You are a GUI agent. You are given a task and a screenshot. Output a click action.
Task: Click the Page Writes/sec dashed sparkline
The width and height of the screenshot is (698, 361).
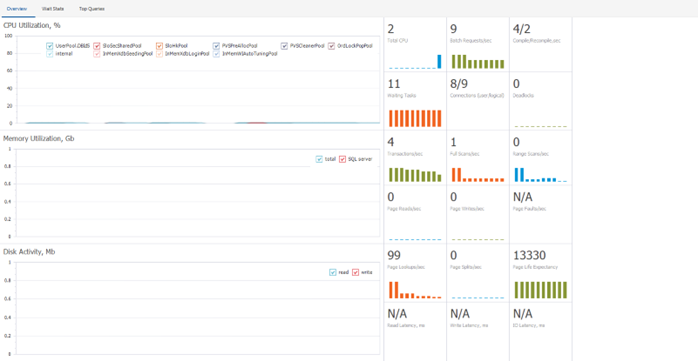(478, 239)
